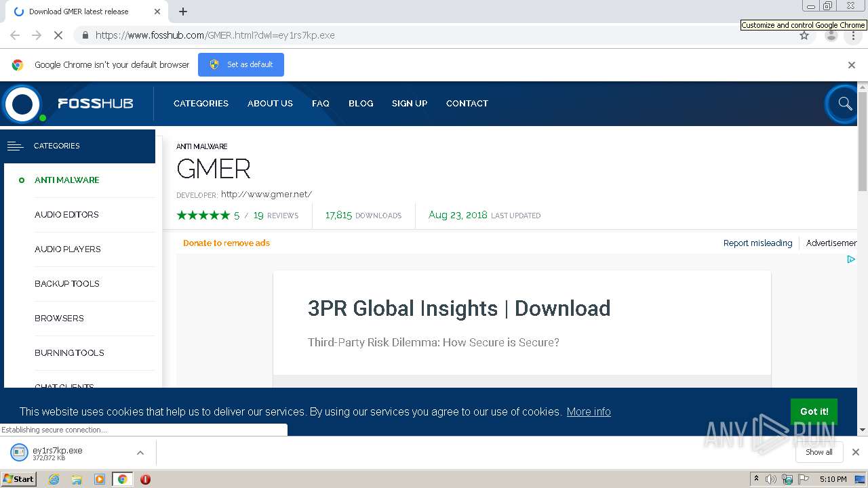Click Report misleading link
The width and height of the screenshot is (868, 488).
(x=757, y=243)
